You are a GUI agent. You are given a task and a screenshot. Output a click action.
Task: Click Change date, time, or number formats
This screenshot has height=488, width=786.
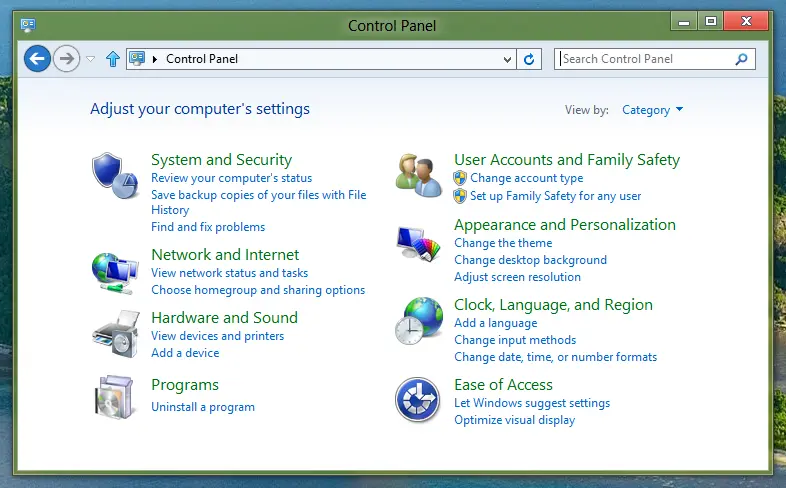click(x=555, y=357)
